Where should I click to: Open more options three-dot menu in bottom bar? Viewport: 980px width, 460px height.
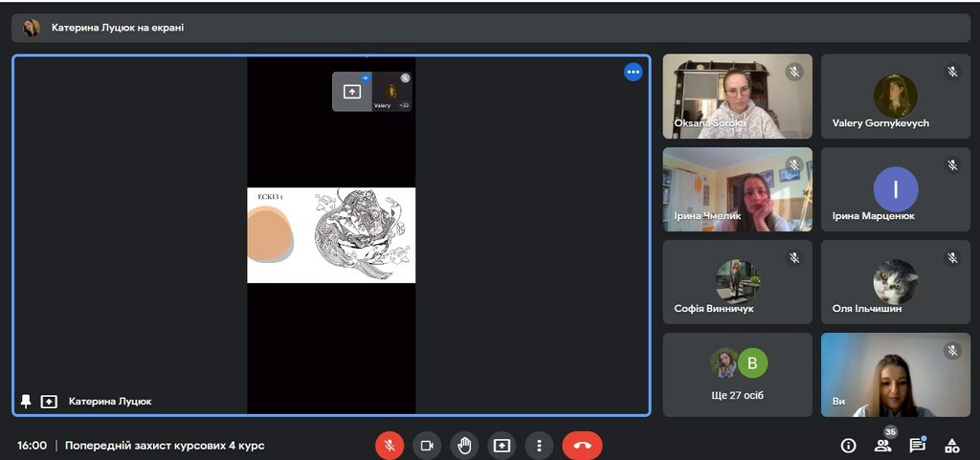coord(540,446)
